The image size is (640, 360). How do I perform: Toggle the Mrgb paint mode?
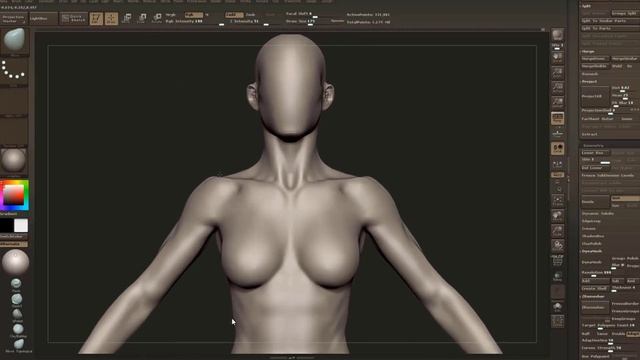(x=171, y=15)
